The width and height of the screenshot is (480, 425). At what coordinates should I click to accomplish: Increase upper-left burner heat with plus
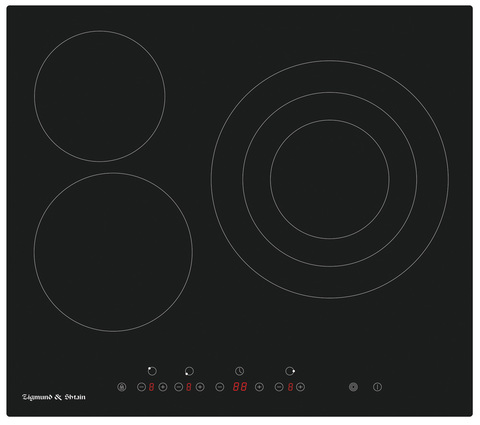tap(163, 387)
